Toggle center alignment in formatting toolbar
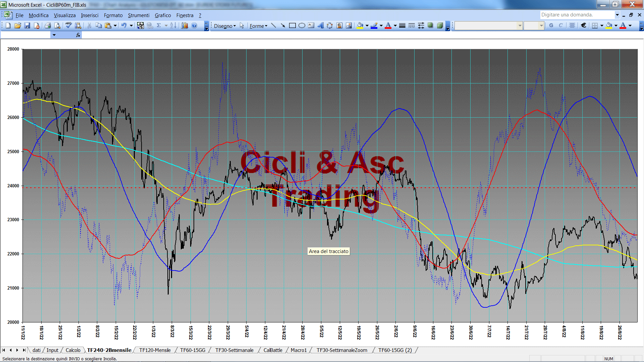The width and height of the screenshot is (644, 362). click(572, 25)
